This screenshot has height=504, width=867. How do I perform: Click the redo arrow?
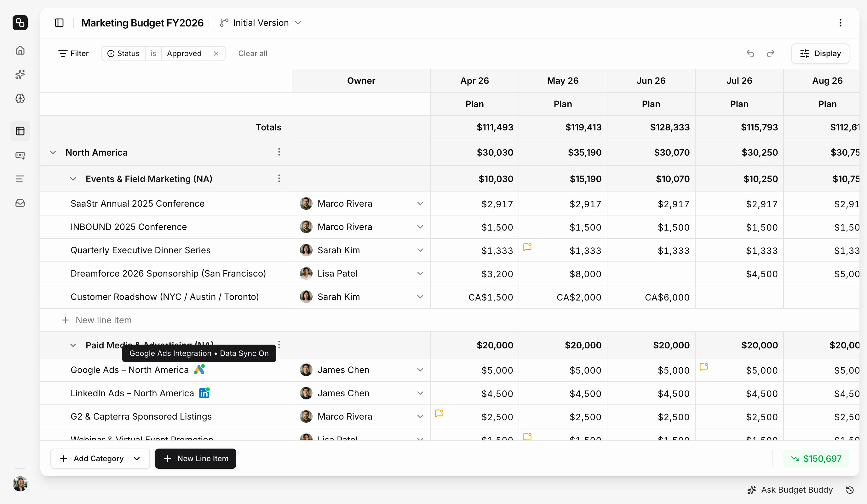pyautogui.click(x=771, y=54)
